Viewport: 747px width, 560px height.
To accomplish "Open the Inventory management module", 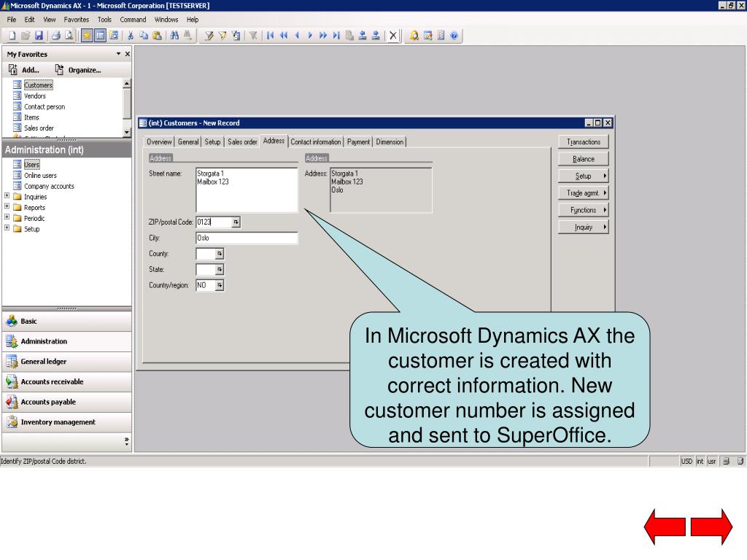I will click(66, 422).
